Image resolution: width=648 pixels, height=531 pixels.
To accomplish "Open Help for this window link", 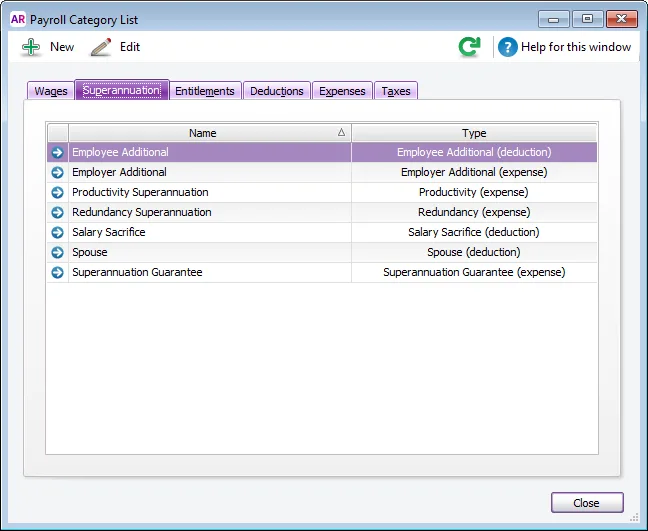I will tap(576, 47).
